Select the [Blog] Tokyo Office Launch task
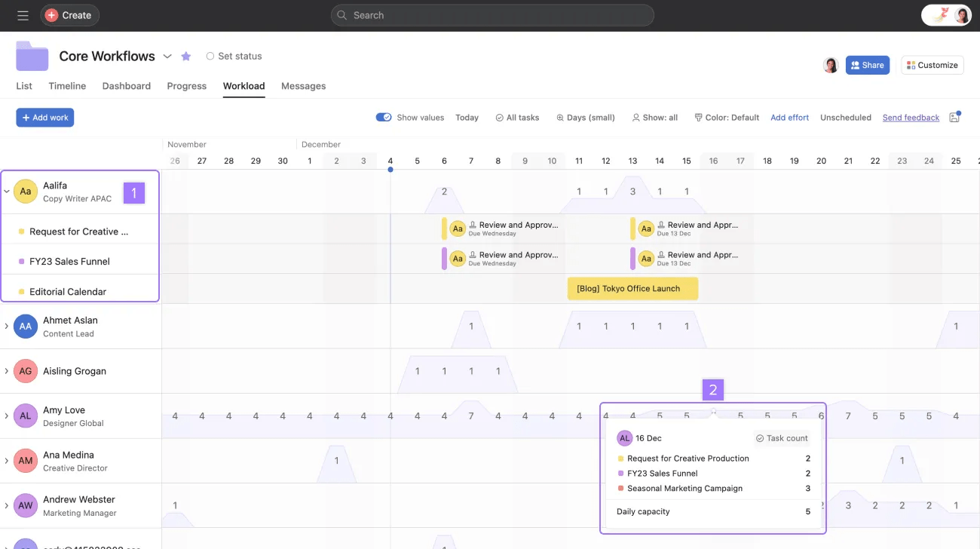The height and width of the screenshot is (549, 980). (x=632, y=288)
